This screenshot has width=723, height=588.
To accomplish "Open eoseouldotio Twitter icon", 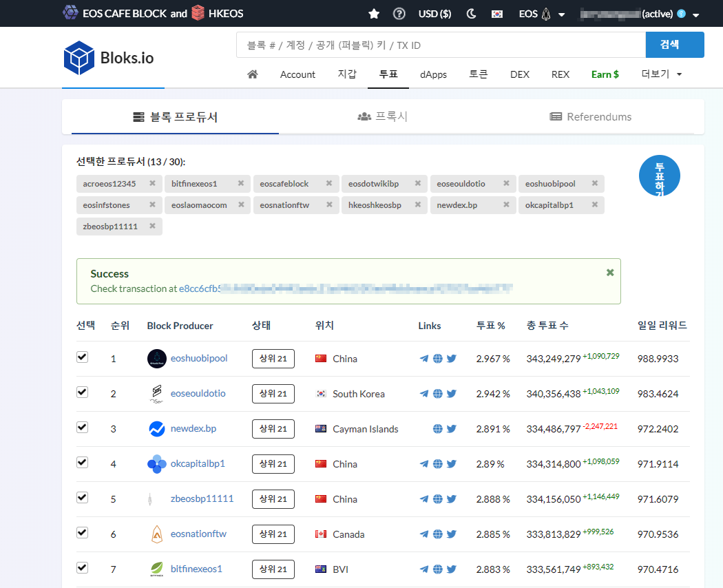I will click(452, 394).
